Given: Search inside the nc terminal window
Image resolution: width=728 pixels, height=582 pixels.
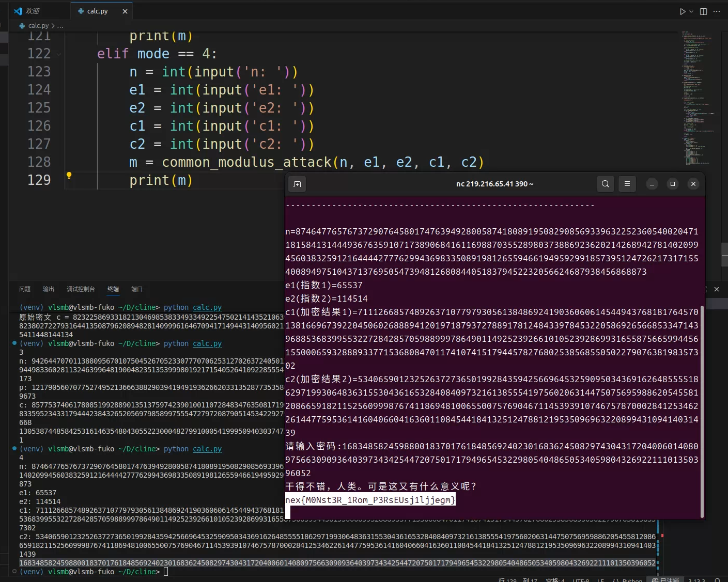Looking at the screenshot, I should 605,184.
